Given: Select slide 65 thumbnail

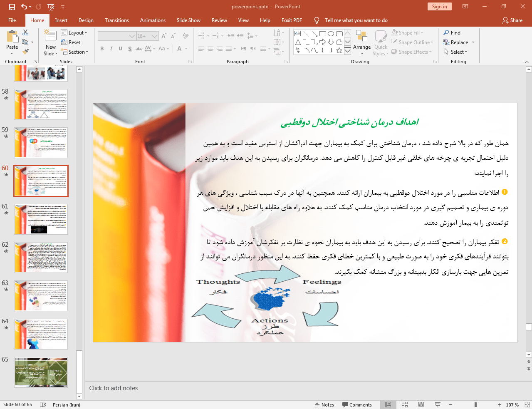Looking at the screenshot, I should pos(41,372).
